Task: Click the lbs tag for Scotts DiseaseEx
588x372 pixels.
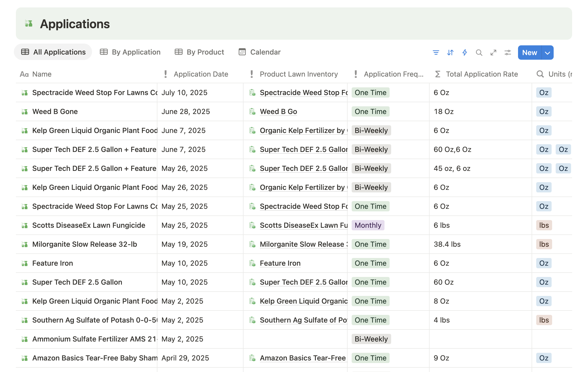Action: coord(544,225)
